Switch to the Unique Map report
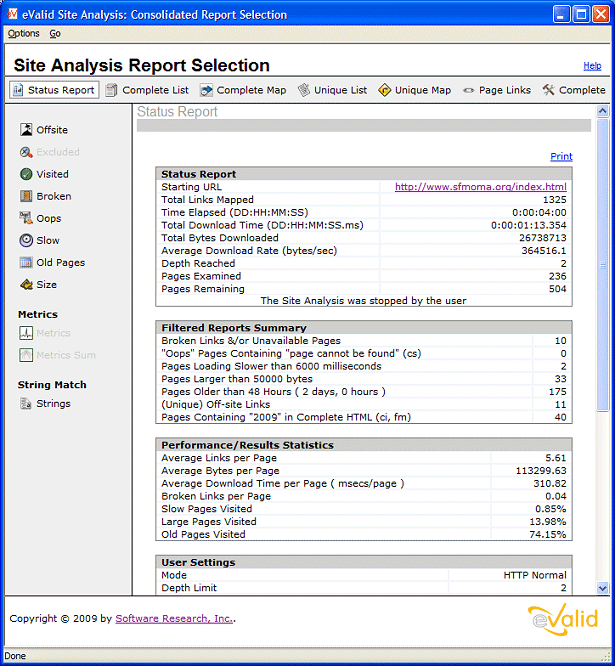Screen dimensions: 615x666 (423, 90)
